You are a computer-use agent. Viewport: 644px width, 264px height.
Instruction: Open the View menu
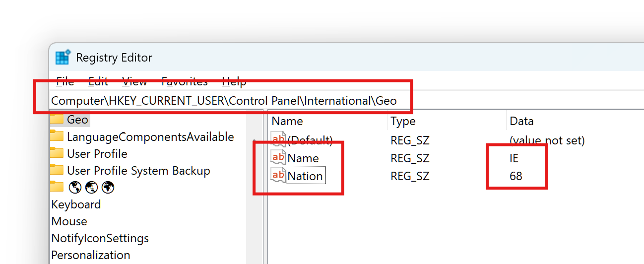click(134, 82)
